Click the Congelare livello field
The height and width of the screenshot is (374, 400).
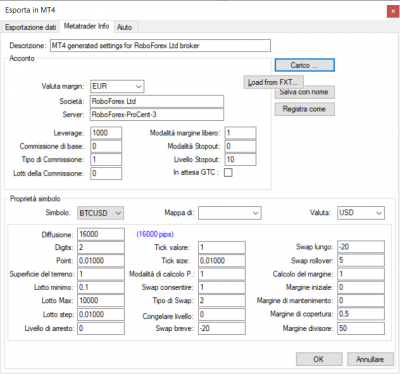click(x=222, y=315)
